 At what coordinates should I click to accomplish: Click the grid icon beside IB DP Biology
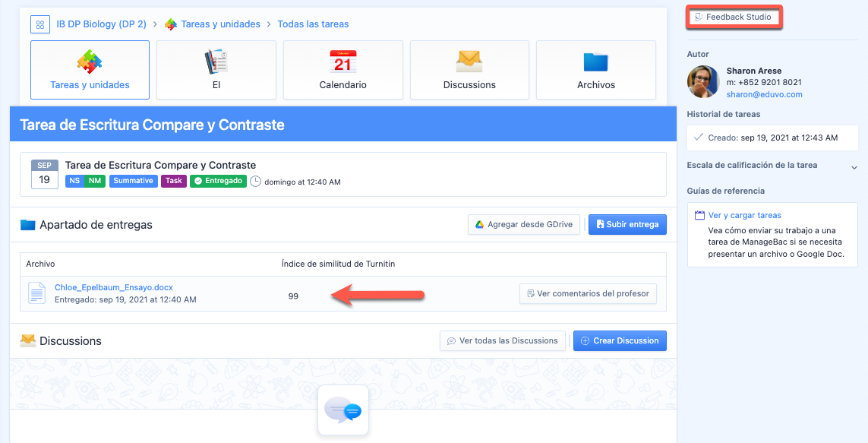(x=40, y=24)
